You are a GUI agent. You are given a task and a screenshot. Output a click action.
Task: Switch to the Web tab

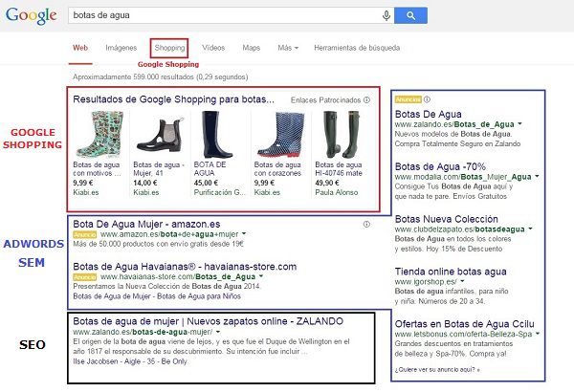pos(80,48)
